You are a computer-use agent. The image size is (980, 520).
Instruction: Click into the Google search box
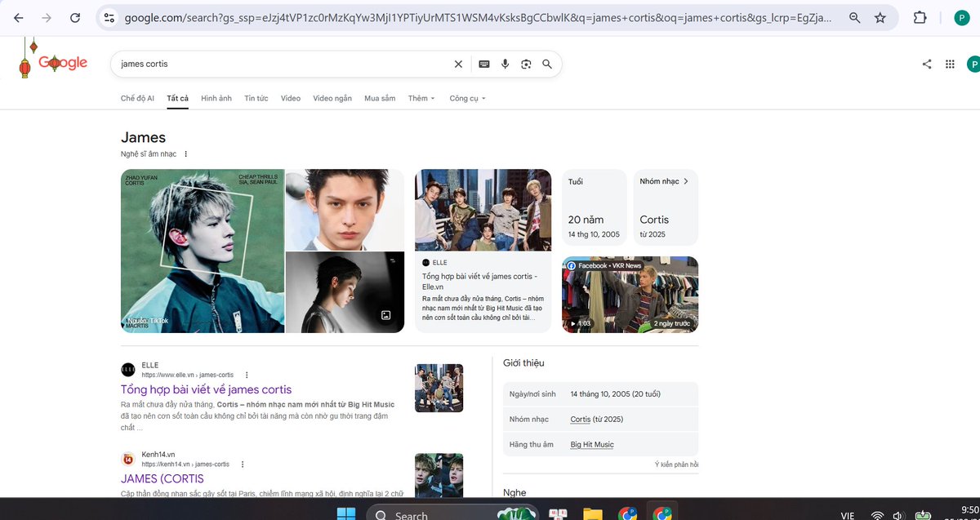point(282,64)
